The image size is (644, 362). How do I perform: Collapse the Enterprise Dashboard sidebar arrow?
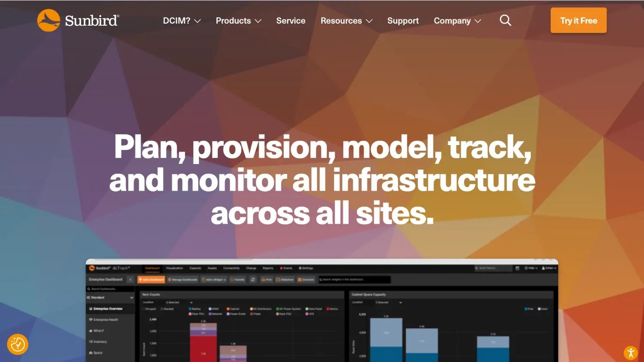(130, 280)
